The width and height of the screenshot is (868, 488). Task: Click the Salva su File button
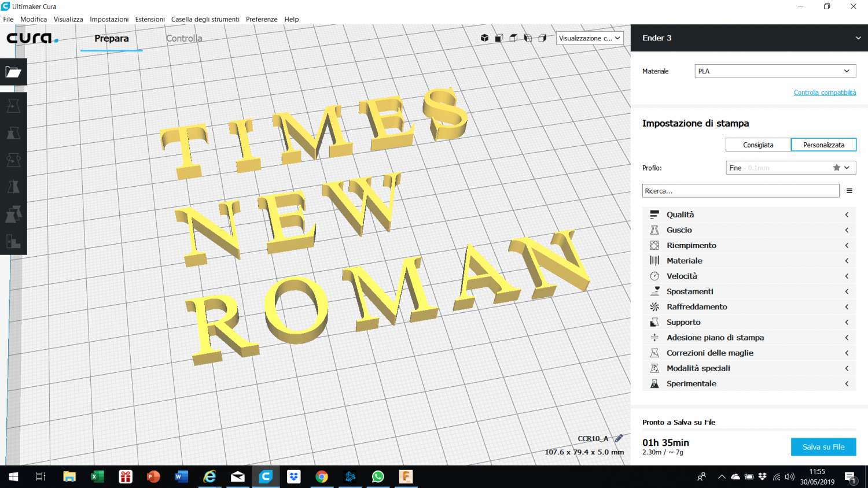823,447
